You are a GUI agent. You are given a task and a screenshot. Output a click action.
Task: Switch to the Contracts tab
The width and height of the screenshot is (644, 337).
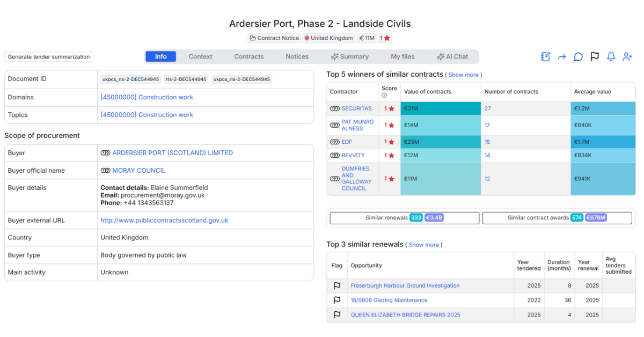[x=248, y=57]
